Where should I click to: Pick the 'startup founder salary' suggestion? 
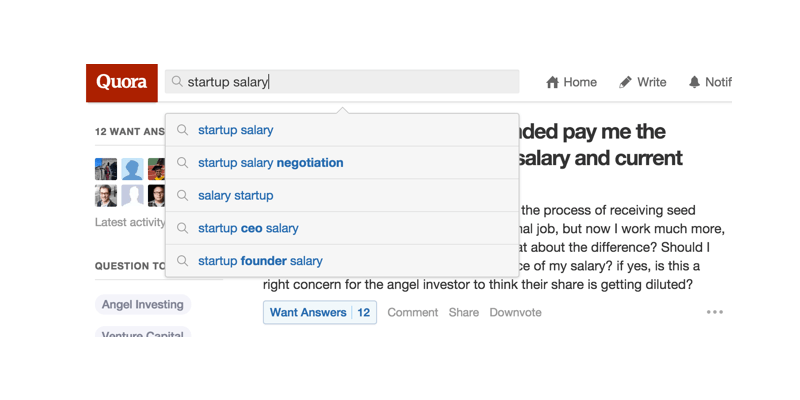[x=260, y=261]
